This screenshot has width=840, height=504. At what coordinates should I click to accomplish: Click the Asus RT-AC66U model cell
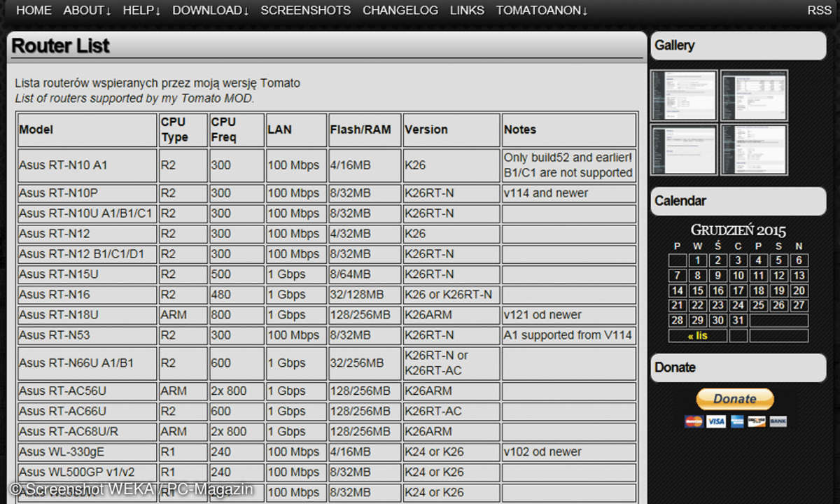tap(87, 412)
